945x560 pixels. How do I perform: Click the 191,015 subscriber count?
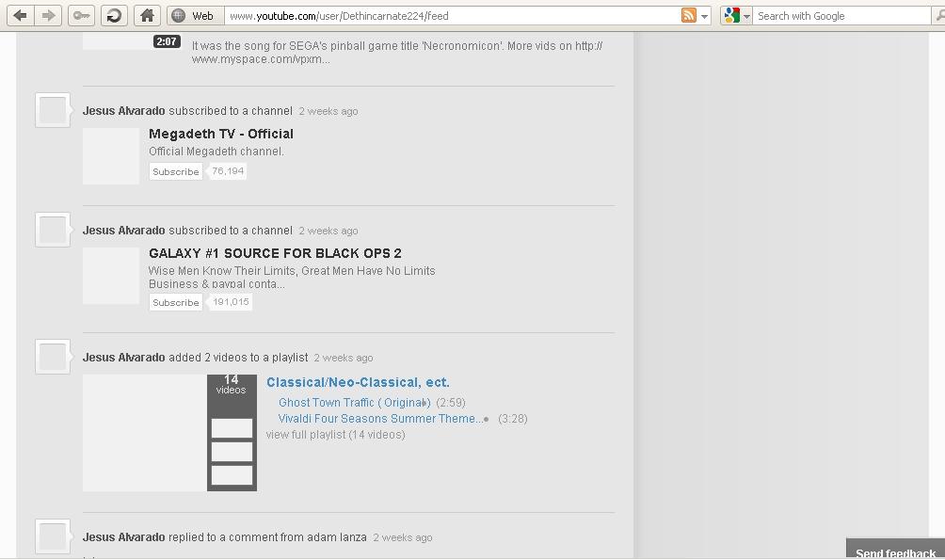pyautogui.click(x=231, y=302)
